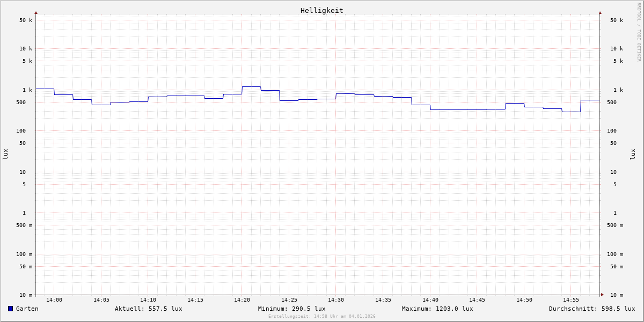The image size is (644, 322).
Task: Click the right vertical lux axis title
Action: [633, 155]
